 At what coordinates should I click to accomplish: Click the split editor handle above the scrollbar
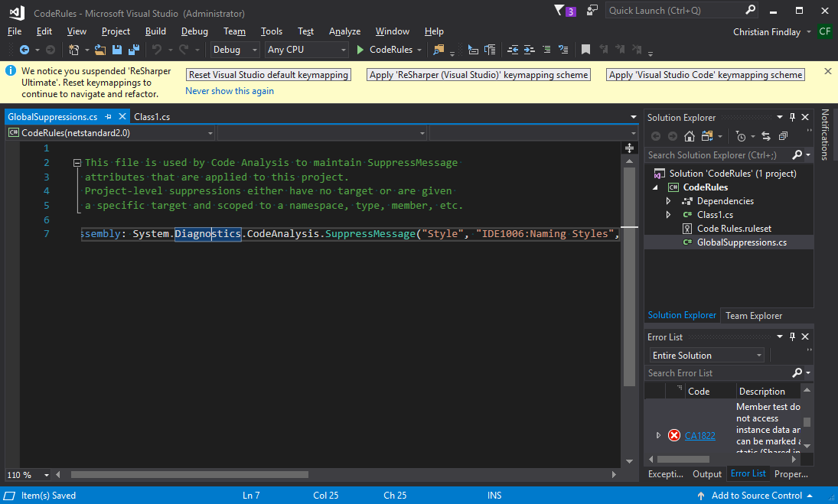(x=630, y=148)
